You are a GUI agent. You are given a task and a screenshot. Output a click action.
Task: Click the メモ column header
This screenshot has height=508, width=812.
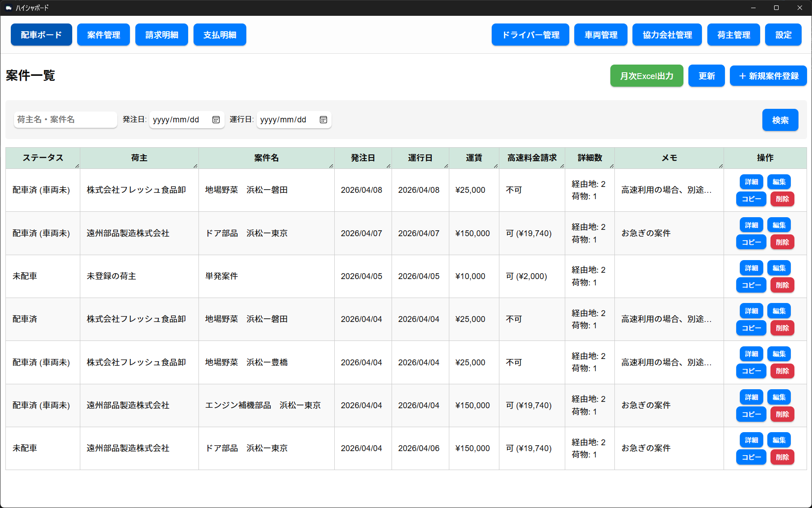coord(669,158)
